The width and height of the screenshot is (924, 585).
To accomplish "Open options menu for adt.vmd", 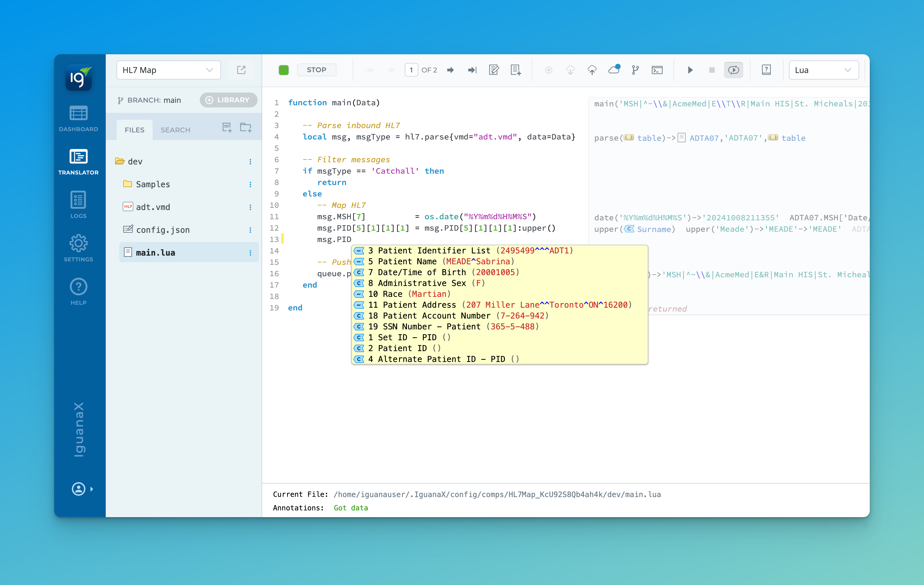I will point(250,207).
